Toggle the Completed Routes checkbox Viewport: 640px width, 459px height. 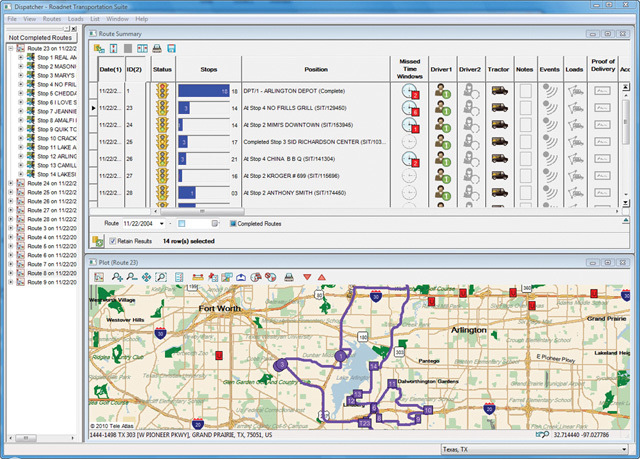point(232,223)
